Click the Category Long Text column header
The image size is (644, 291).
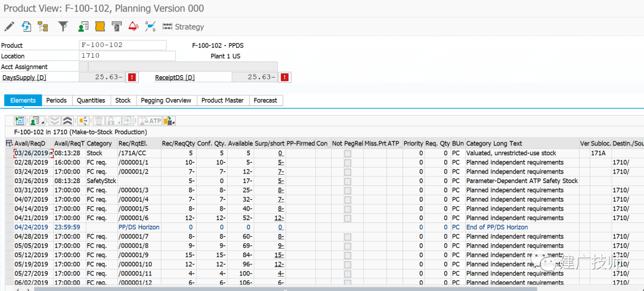(522, 143)
